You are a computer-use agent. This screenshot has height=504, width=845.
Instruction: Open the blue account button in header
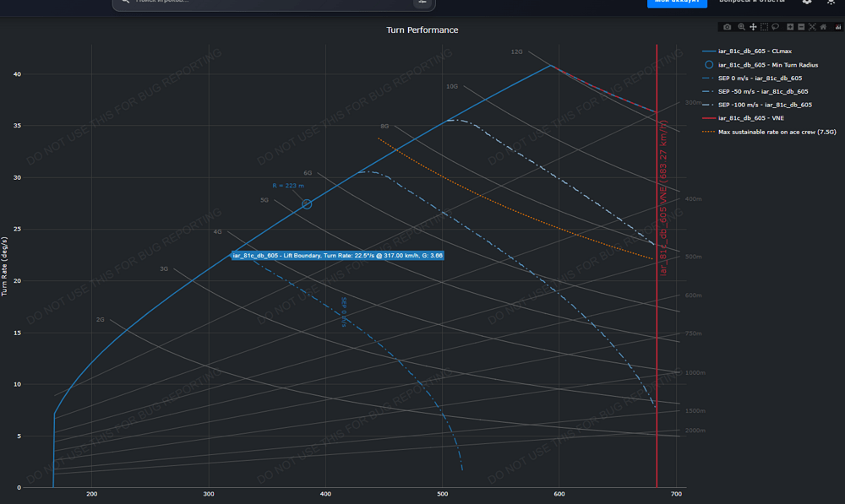(x=677, y=3)
